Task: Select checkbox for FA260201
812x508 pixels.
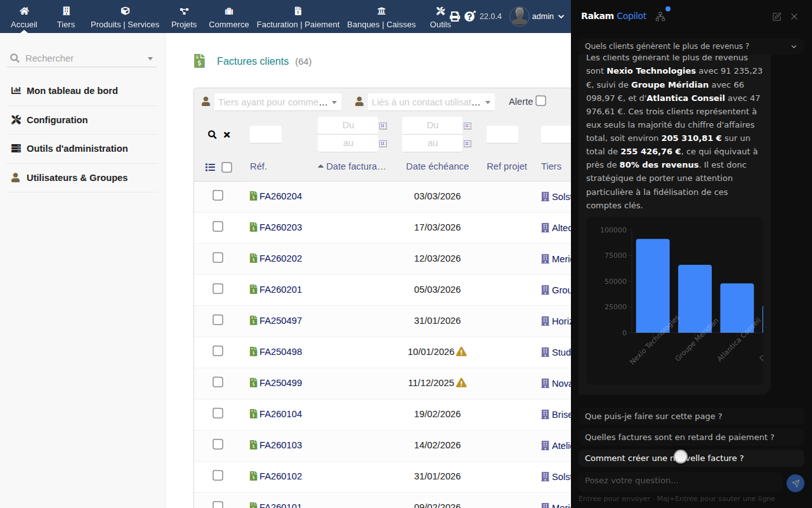Action: click(218, 289)
